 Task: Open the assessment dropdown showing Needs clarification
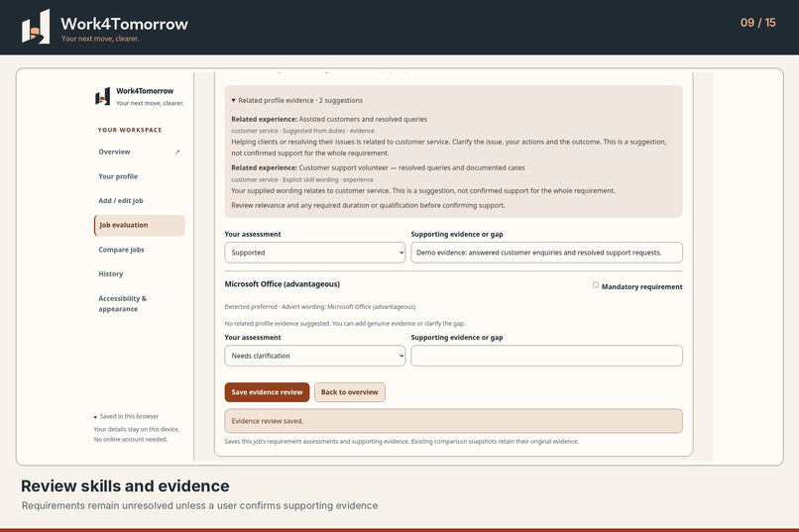click(x=315, y=356)
